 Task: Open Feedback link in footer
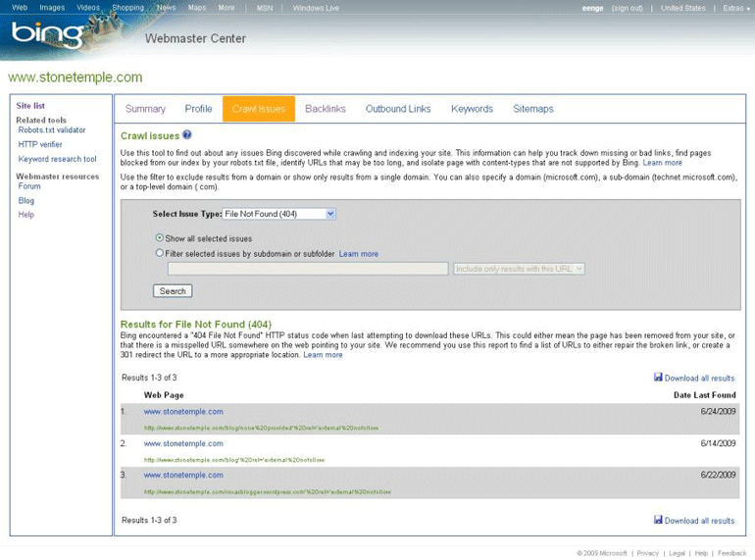(x=731, y=553)
